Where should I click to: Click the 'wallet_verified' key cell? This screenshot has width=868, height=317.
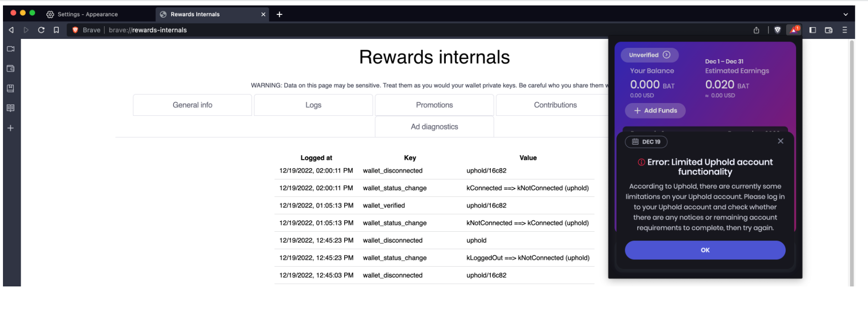point(384,206)
